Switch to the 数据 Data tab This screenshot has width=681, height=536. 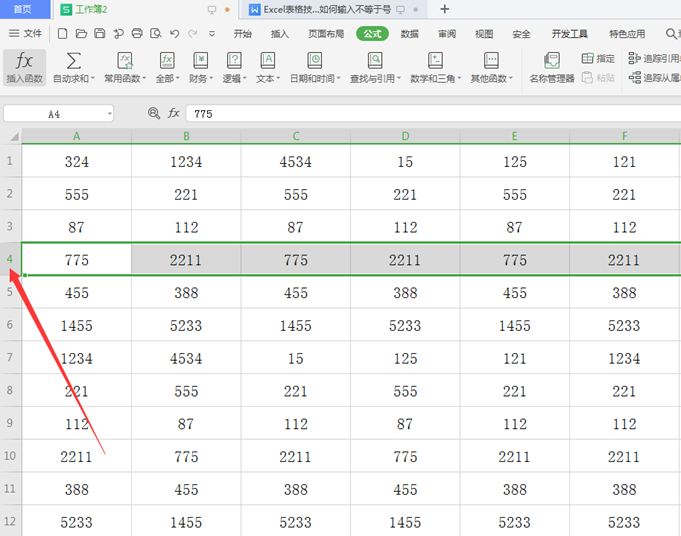(x=410, y=34)
